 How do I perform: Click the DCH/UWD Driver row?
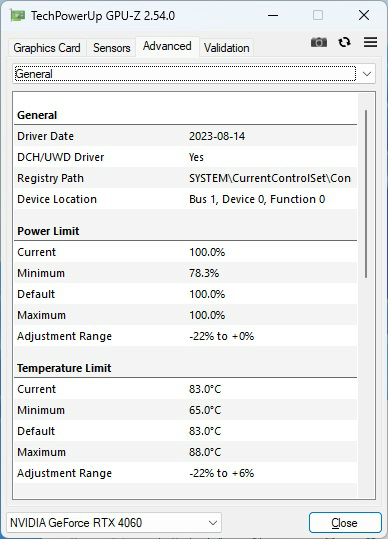pyautogui.click(x=186, y=157)
